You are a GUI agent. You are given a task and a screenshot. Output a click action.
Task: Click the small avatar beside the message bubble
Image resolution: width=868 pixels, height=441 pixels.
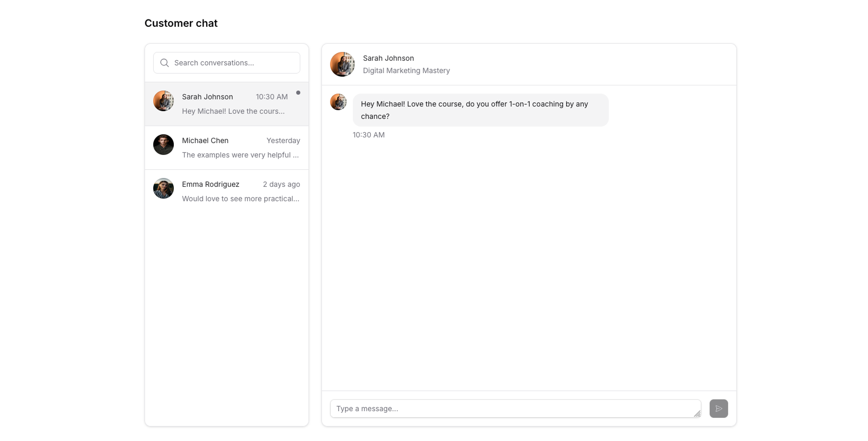pos(338,102)
